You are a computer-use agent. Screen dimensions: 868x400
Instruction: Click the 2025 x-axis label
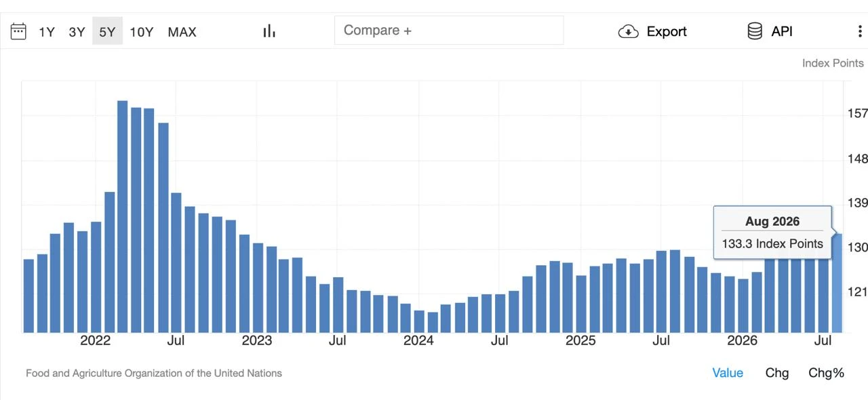580,340
